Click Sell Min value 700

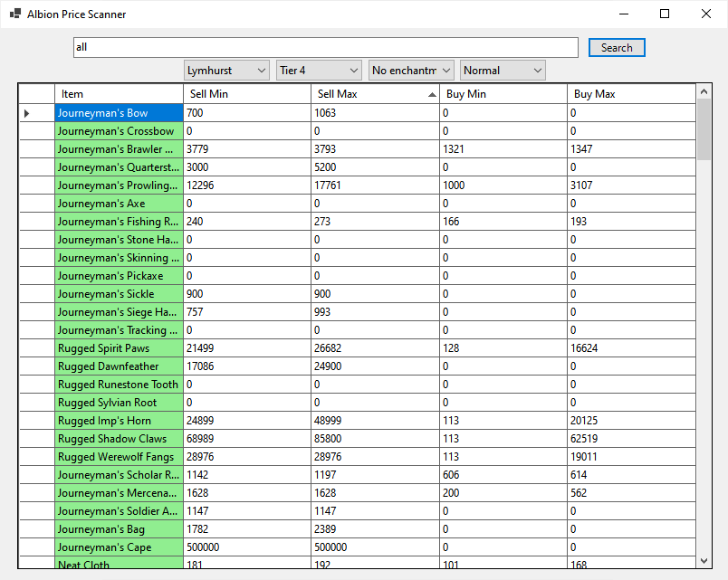pyautogui.click(x=247, y=113)
